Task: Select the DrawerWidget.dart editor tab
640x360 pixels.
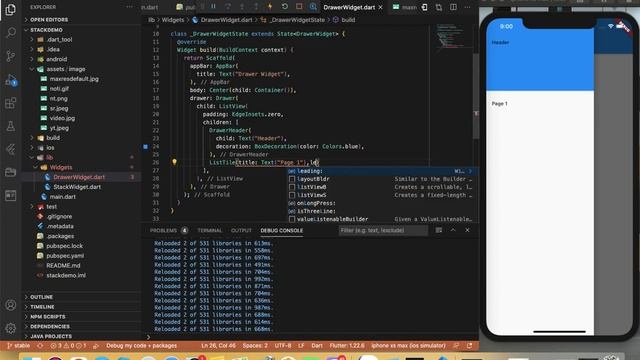Action: pyautogui.click(x=349, y=7)
